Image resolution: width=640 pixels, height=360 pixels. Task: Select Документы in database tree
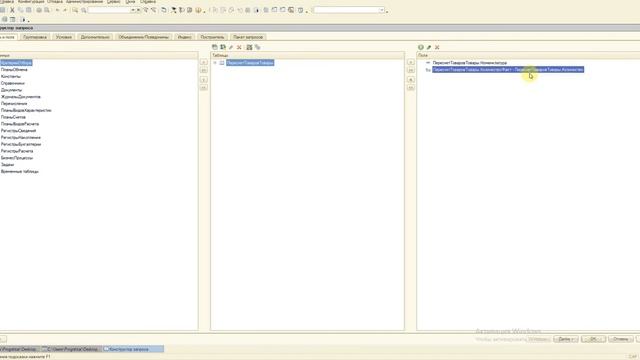point(11,90)
